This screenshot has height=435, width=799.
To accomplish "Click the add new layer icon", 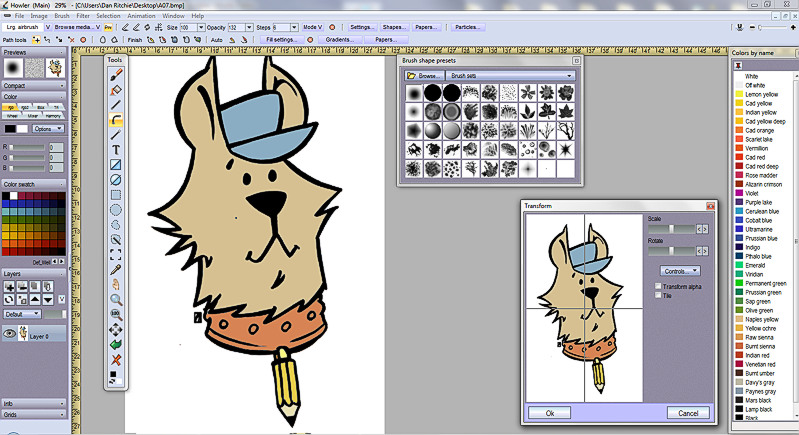I will [9, 287].
